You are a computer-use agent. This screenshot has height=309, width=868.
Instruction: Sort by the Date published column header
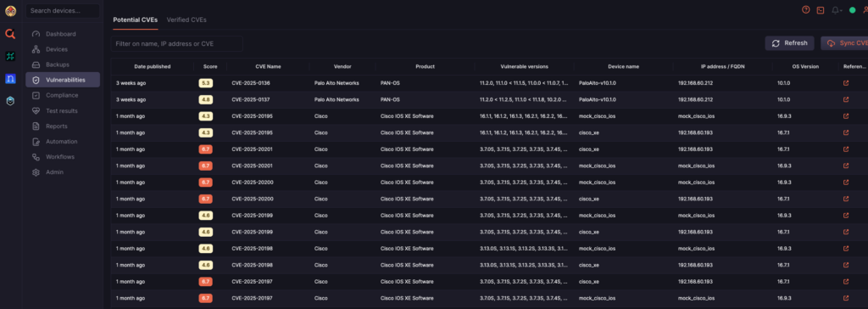153,66
